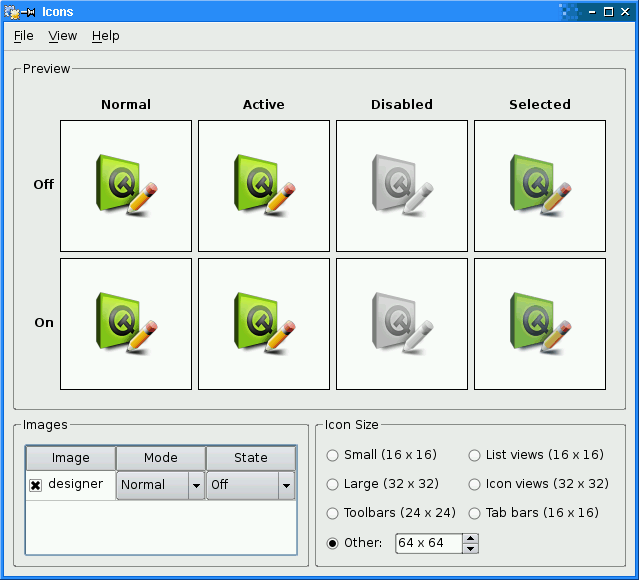Open the window menu icon in title bar

click(12, 12)
